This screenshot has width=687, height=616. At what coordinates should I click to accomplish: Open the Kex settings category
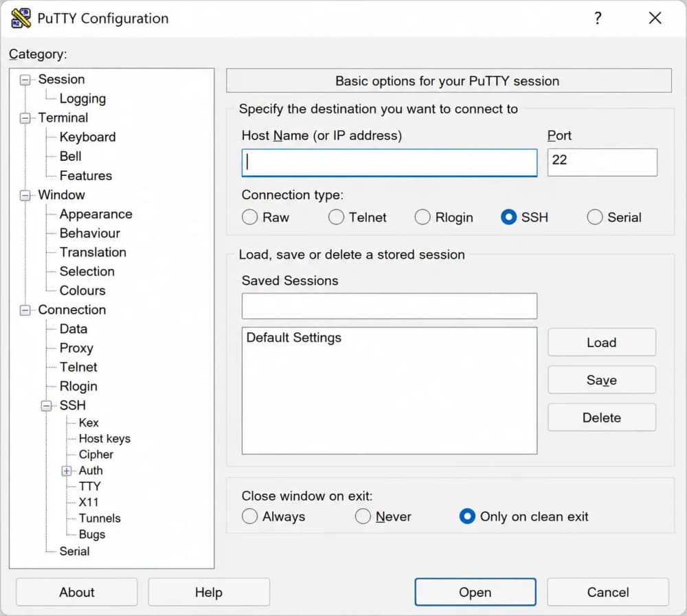point(89,423)
